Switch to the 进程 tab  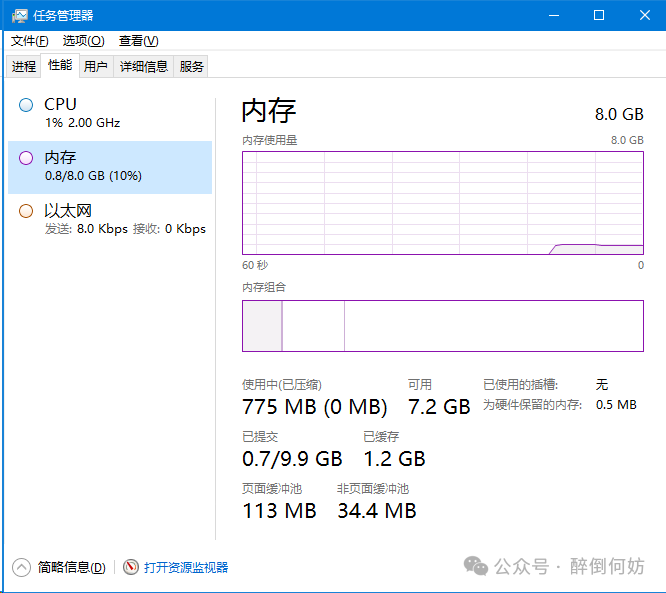[x=24, y=66]
